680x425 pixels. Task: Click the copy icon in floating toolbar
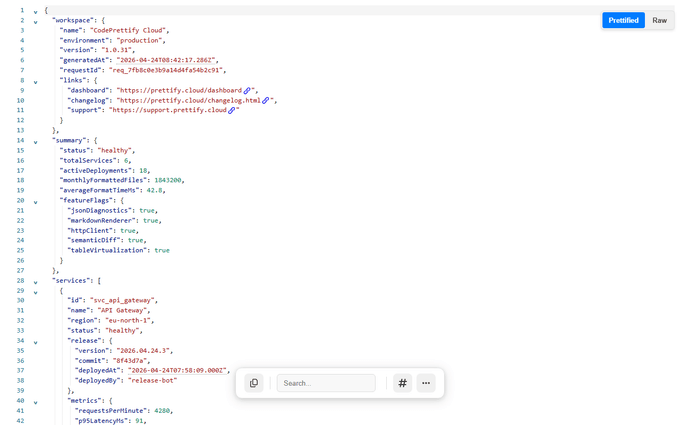(254, 383)
